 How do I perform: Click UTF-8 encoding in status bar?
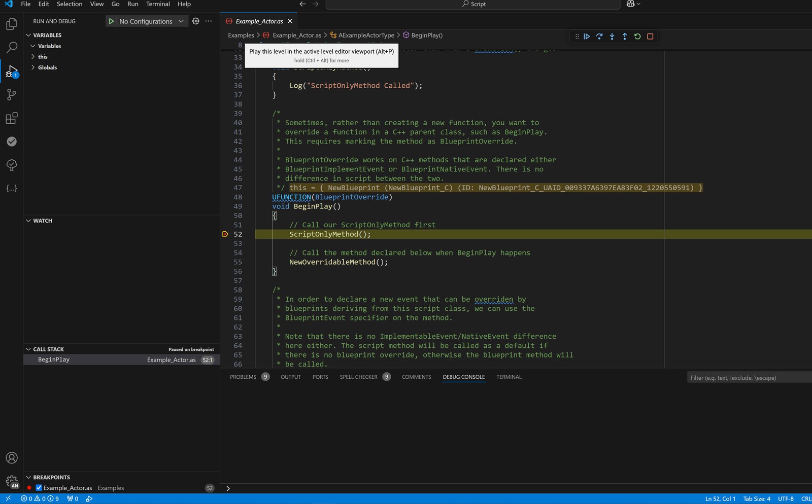pos(786,499)
